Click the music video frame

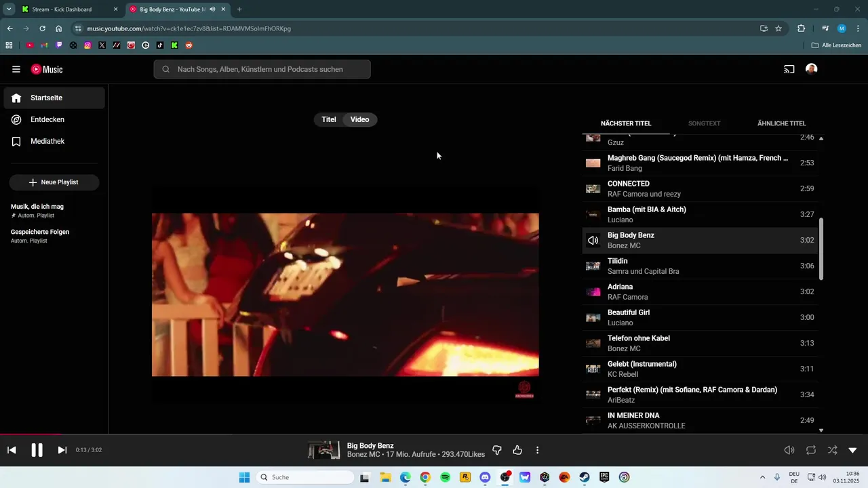[x=345, y=295]
